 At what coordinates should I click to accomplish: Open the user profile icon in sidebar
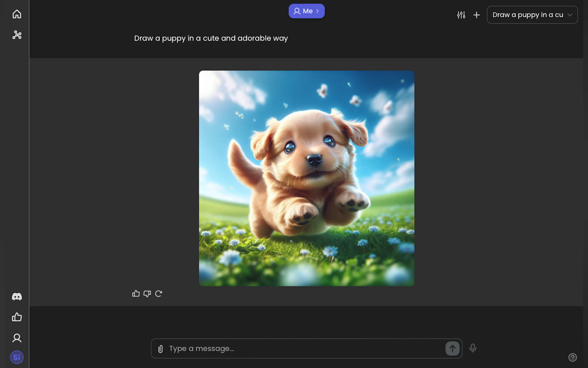(x=17, y=338)
